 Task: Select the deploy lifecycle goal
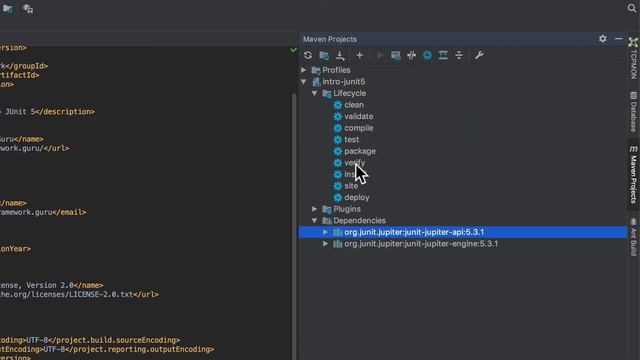pyautogui.click(x=357, y=197)
